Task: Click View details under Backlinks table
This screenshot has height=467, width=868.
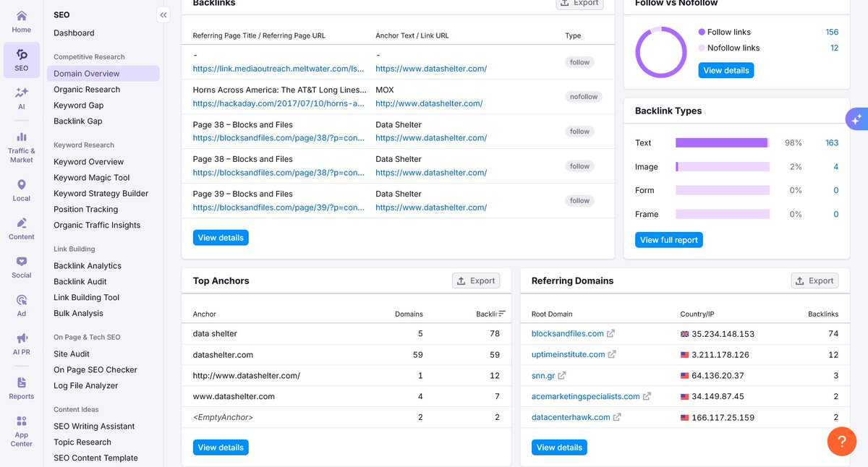Action: (x=221, y=238)
